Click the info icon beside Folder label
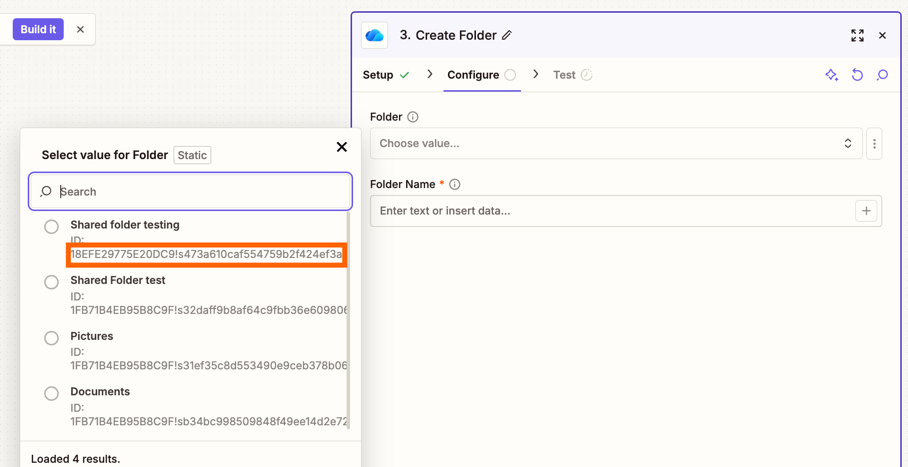This screenshot has height=467, width=908. click(x=413, y=117)
